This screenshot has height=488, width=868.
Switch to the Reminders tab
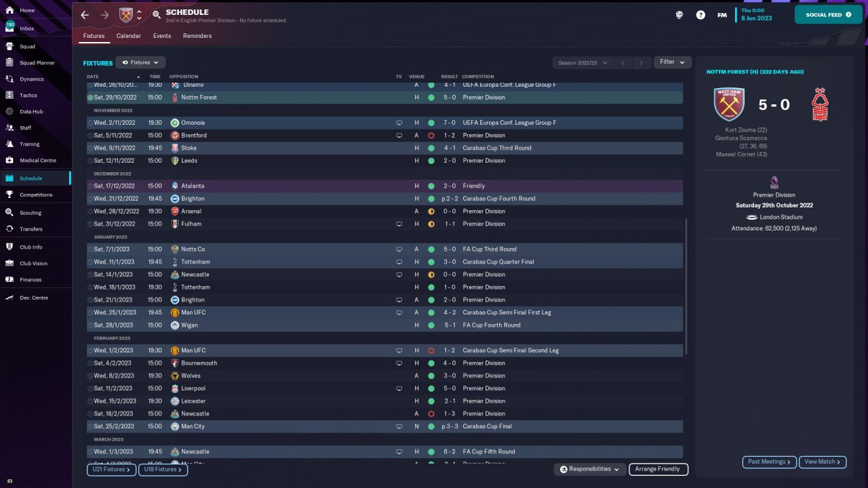pyautogui.click(x=197, y=36)
